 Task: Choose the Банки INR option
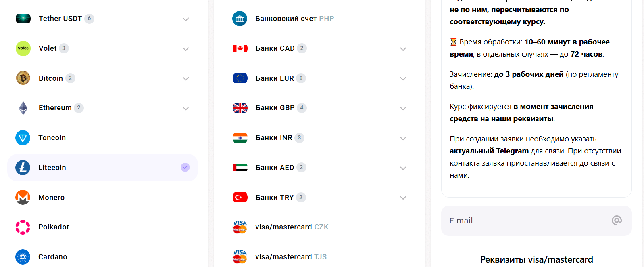(274, 138)
